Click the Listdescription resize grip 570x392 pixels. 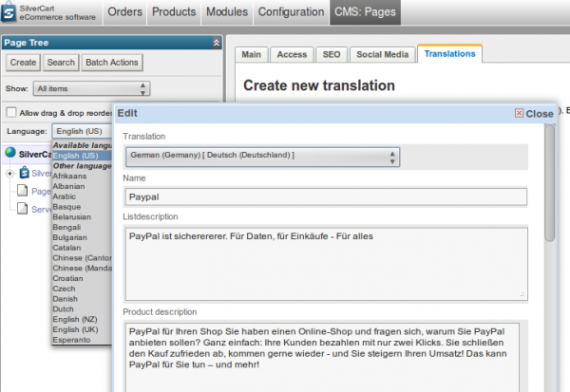tap(522, 294)
